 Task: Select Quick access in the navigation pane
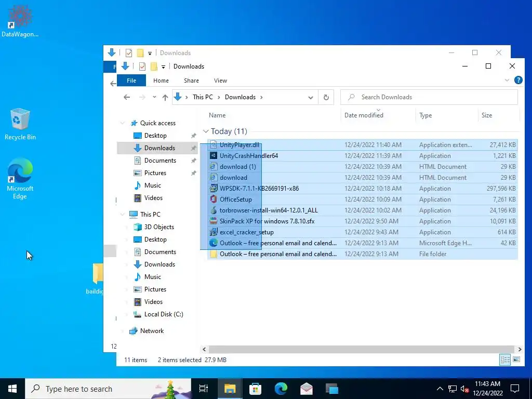click(158, 123)
